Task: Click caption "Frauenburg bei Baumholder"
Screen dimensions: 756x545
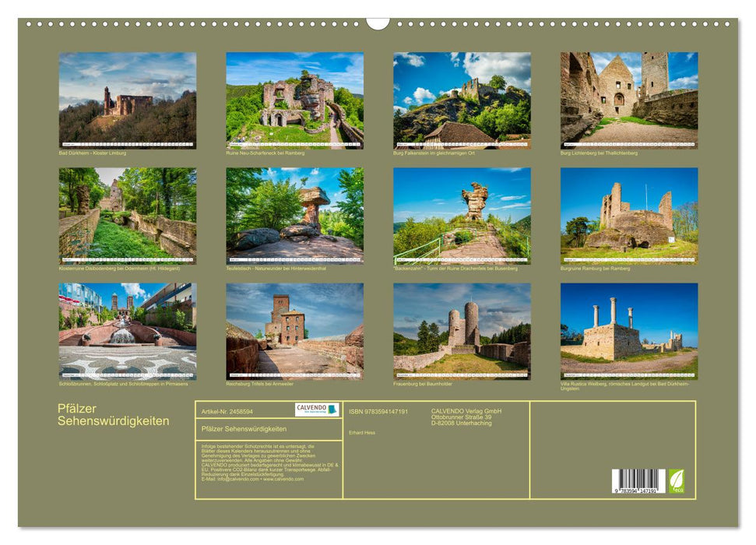Action: [423, 384]
